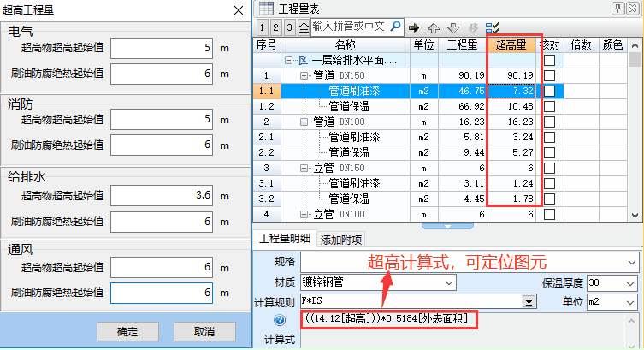
Task: Click the right arrow locate icon
Action: tap(414, 27)
